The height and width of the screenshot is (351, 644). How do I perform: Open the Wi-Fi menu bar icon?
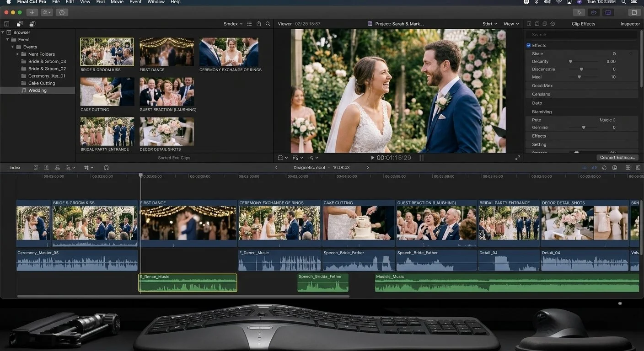click(x=558, y=2)
